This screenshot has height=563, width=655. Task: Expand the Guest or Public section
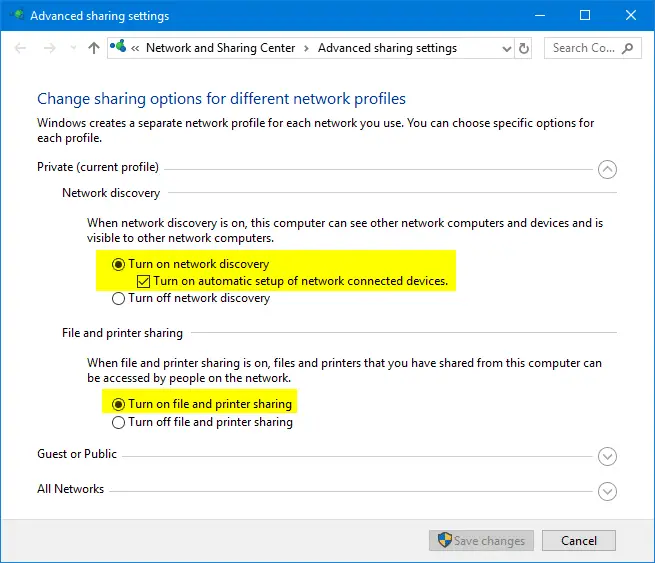tap(607, 456)
